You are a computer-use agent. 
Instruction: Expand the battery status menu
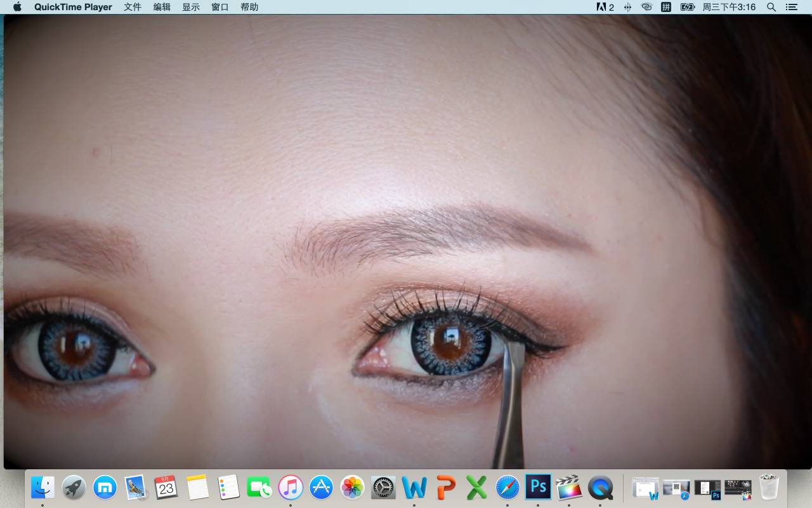[x=687, y=7]
